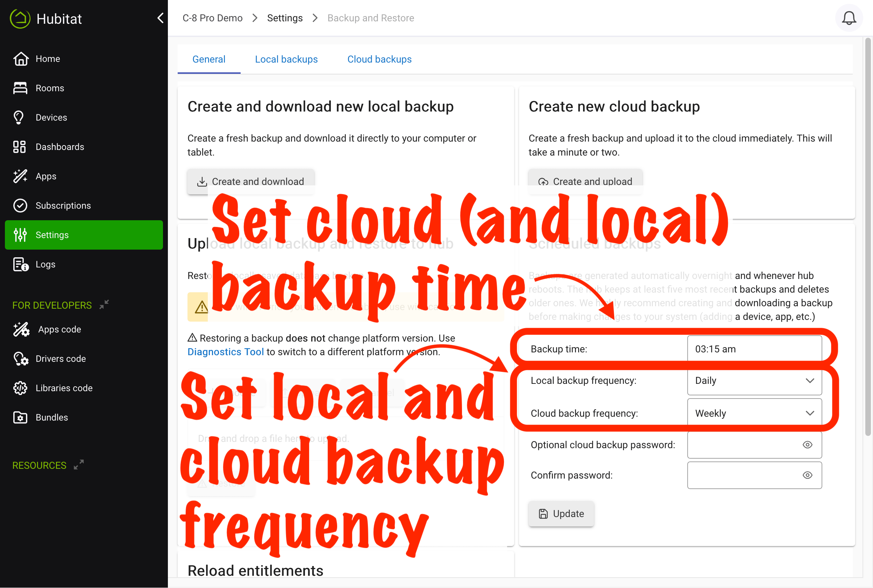Switch to the General tab
Image resolution: width=873 pixels, height=588 pixels.
pos(209,59)
